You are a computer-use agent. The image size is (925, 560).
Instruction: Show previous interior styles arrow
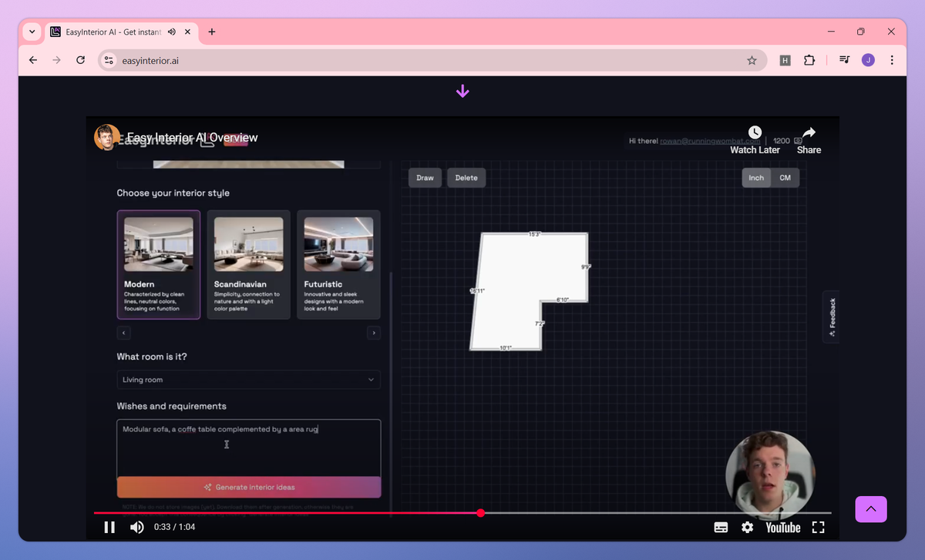[124, 333]
